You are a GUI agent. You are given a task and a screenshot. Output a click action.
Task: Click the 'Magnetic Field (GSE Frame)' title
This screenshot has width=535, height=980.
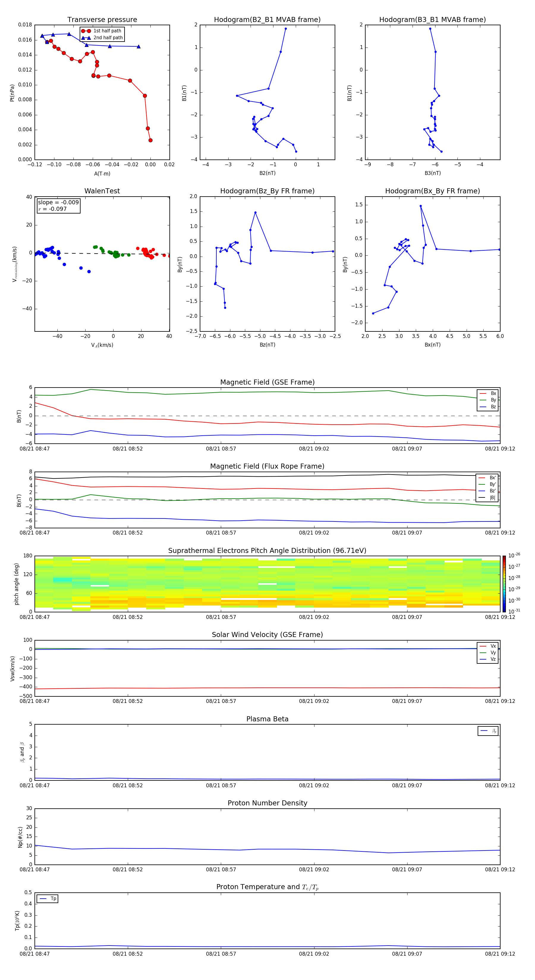[267, 382]
